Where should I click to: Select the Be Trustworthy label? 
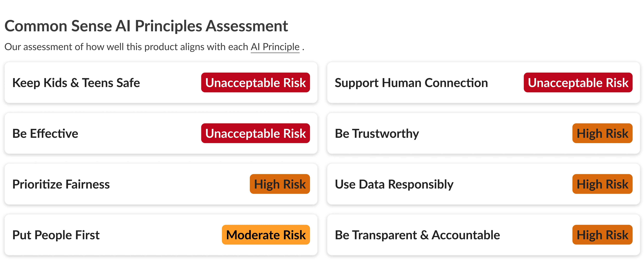(x=377, y=134)
